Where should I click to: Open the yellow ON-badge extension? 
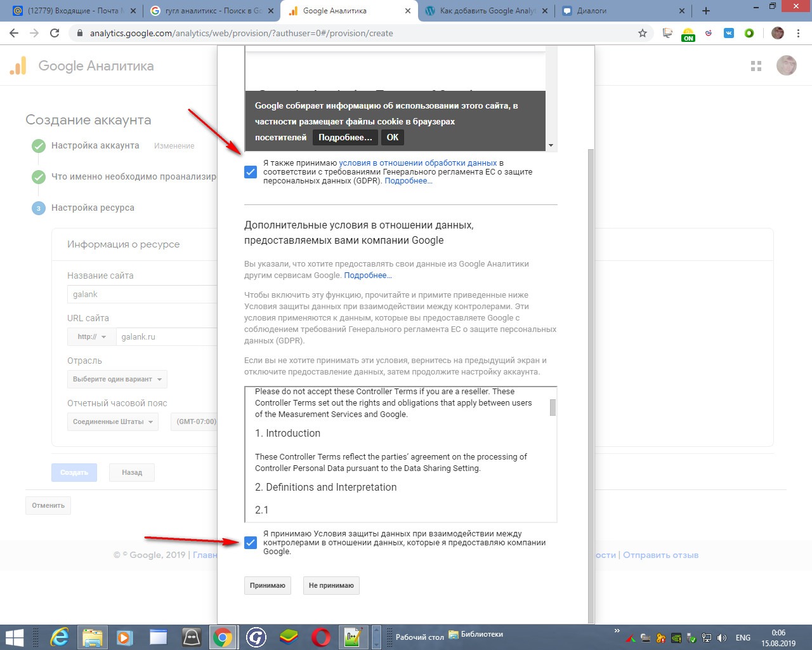688,34
